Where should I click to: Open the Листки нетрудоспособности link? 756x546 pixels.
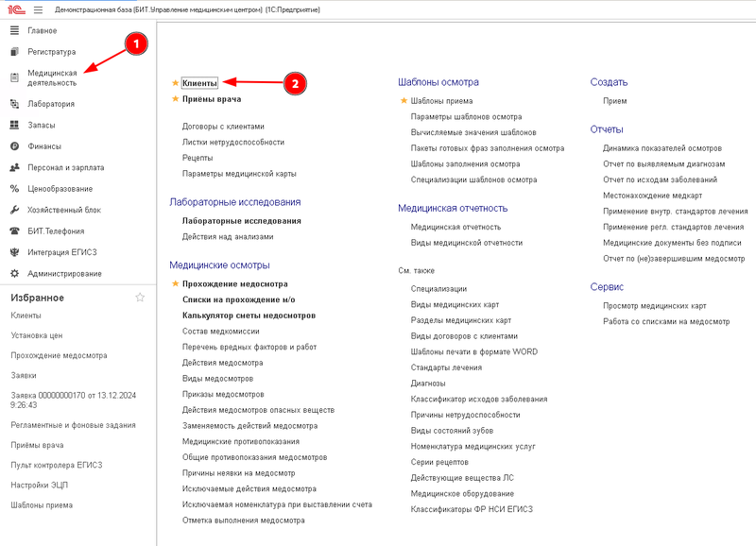(x=232, y=142)
